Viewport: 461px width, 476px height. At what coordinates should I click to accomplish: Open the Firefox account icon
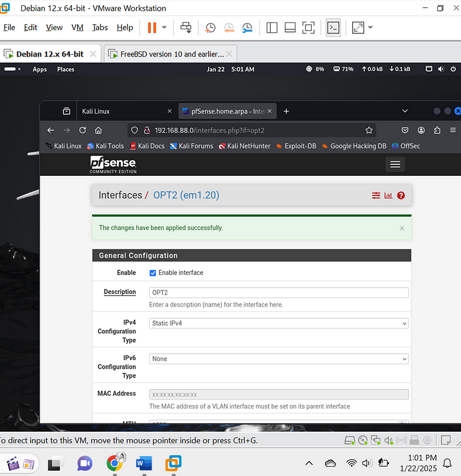(421, 131)
